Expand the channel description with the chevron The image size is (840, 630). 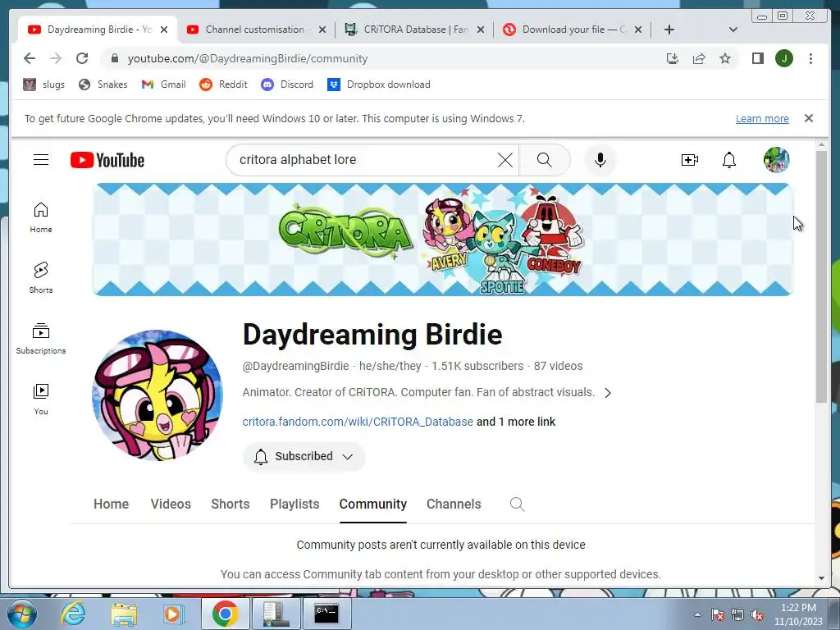pos(608,393)
